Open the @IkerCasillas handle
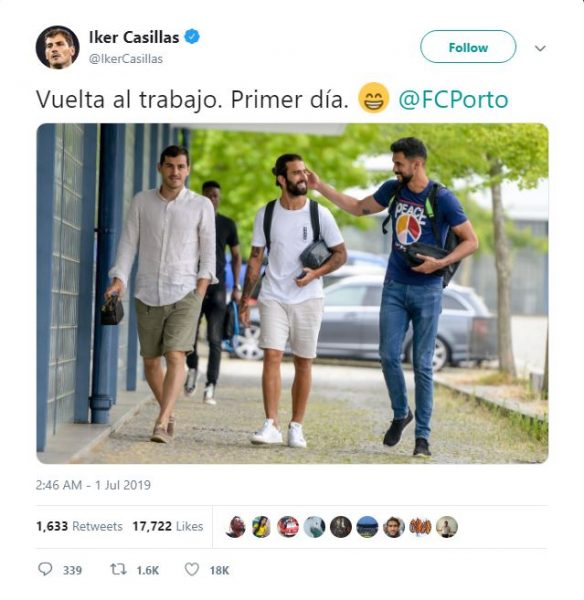The image size is (584, 600). 126,59
